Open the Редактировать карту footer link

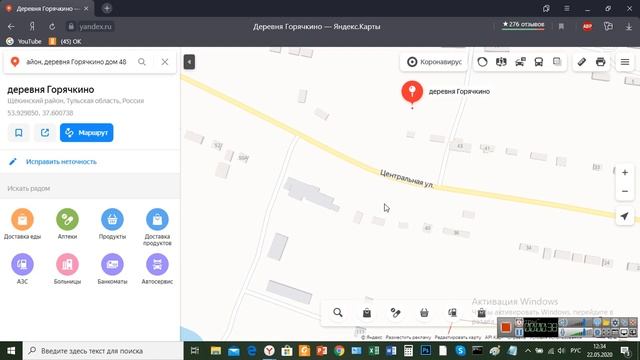458,338
